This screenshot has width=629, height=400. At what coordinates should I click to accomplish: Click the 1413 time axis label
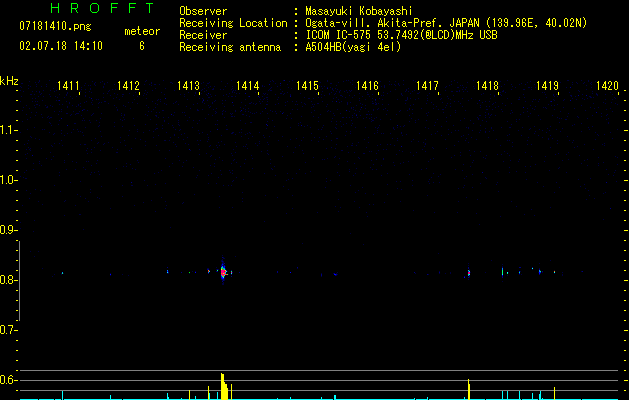pos(188,85)
